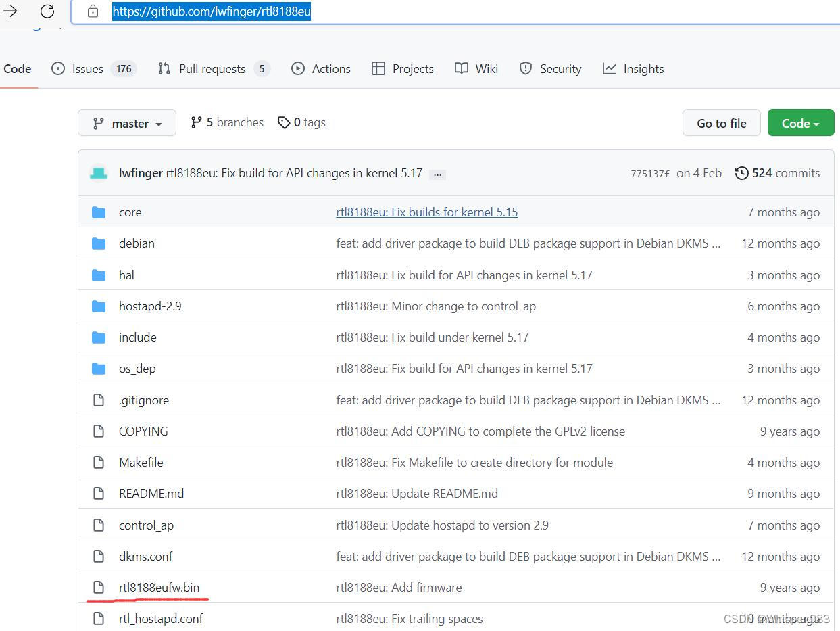Click the file icon for control_ap
Viewport: 840px width, 631px height.
click(x=99, y=525)
